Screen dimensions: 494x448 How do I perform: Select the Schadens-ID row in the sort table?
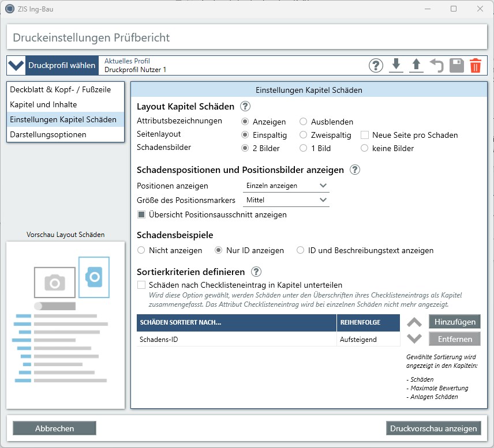tap(235, 340)
